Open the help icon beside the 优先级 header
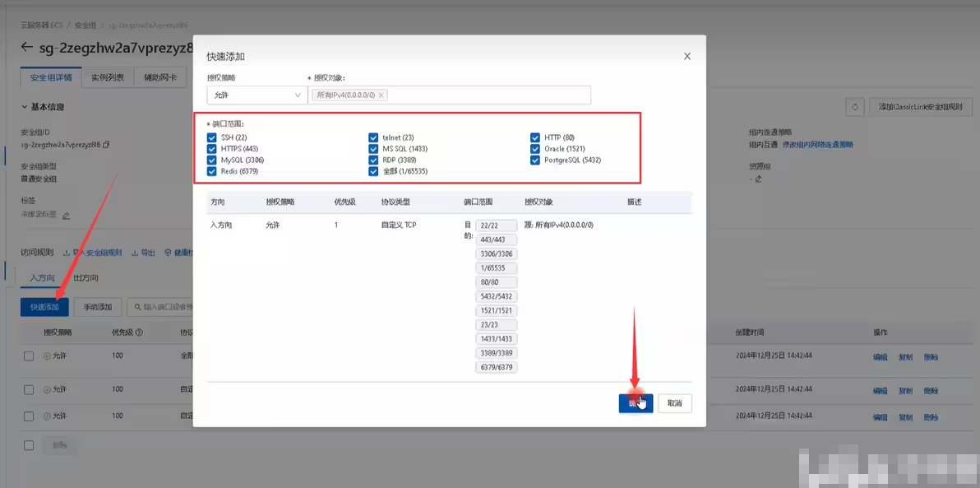Image resolution: width=980 pixels, height=488 pixels. 139,332
